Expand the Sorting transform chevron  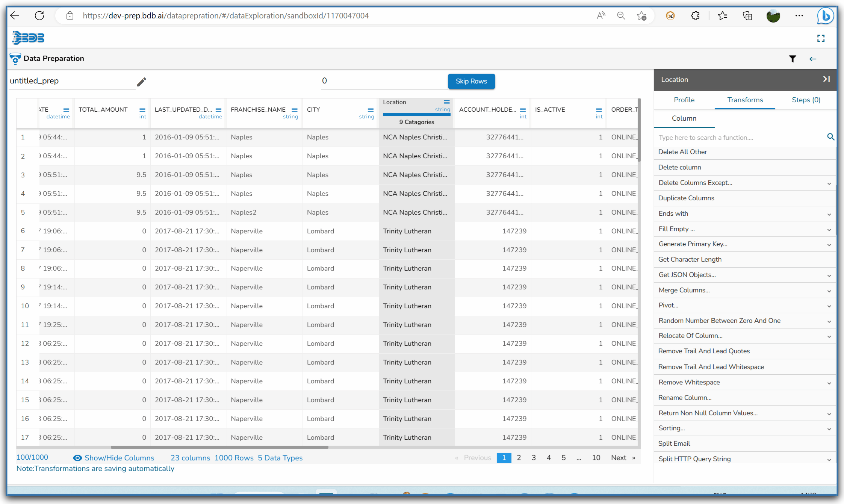(x=829, y=428)
